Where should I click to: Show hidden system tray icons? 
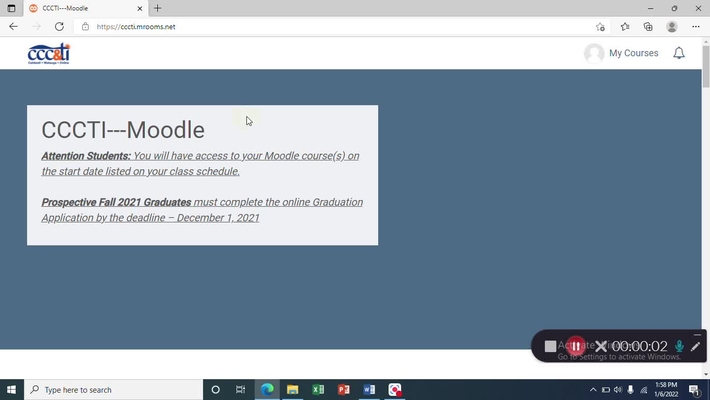click(593, 390)
